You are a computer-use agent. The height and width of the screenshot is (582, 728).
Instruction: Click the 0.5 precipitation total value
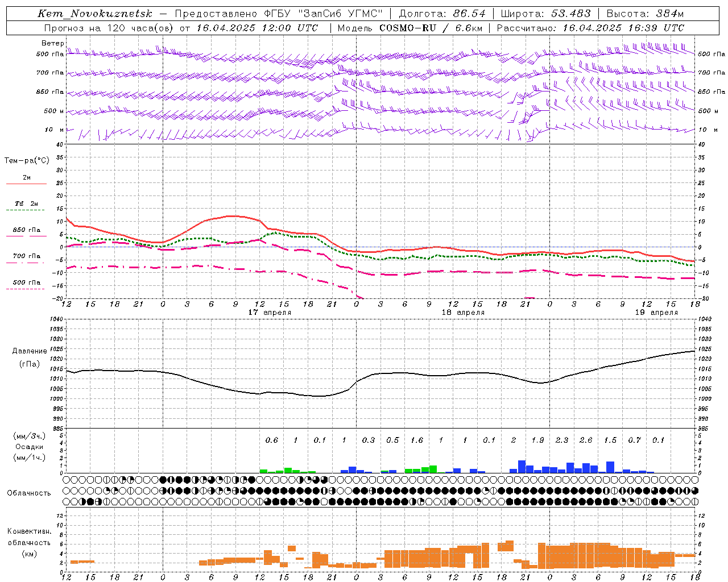coord(392,440)
